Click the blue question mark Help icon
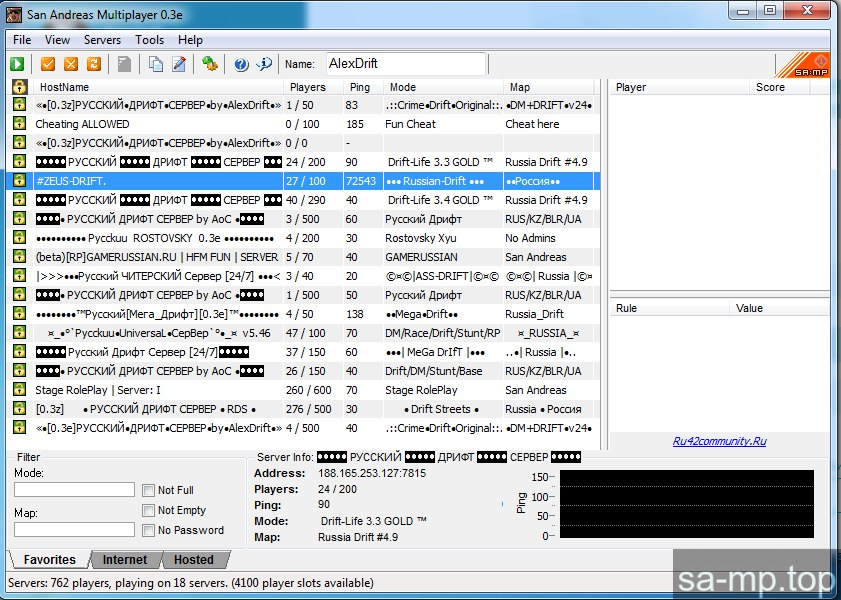 [241, 64]
